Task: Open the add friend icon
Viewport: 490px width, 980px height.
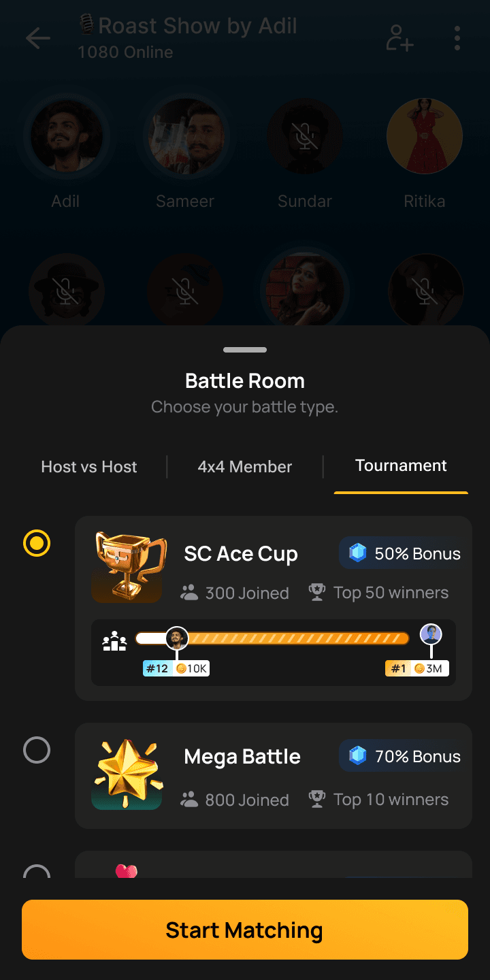Action: tap(399, 39)
